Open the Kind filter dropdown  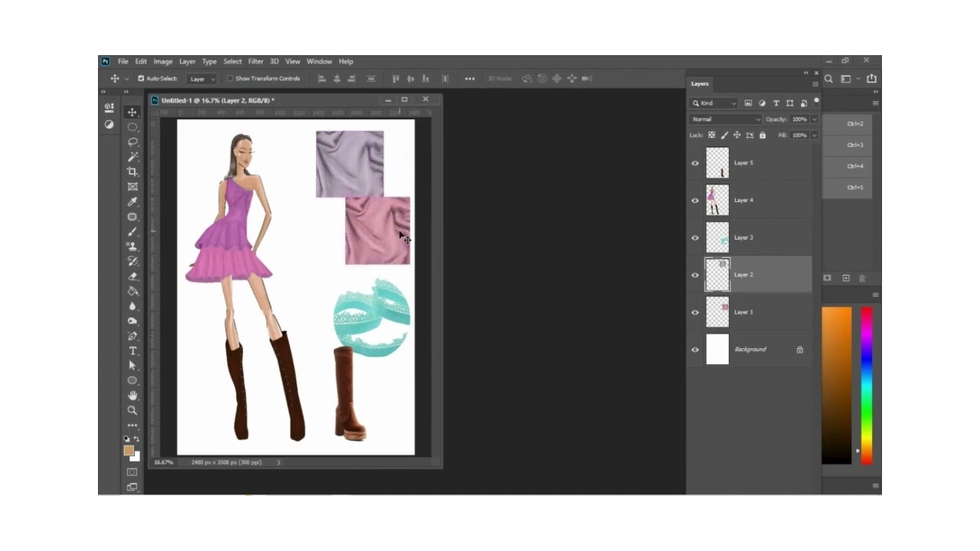pyautogui.click(x=714, y=103)
